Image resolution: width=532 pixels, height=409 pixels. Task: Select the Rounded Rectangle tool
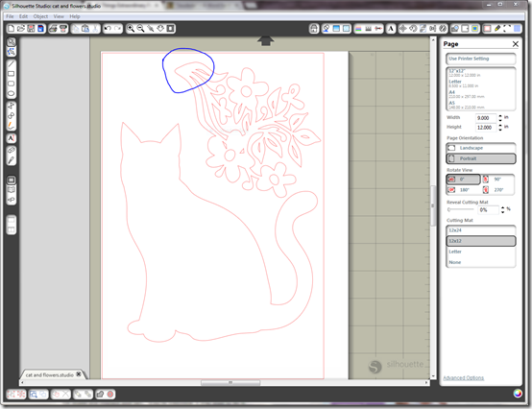coord(12,84)
